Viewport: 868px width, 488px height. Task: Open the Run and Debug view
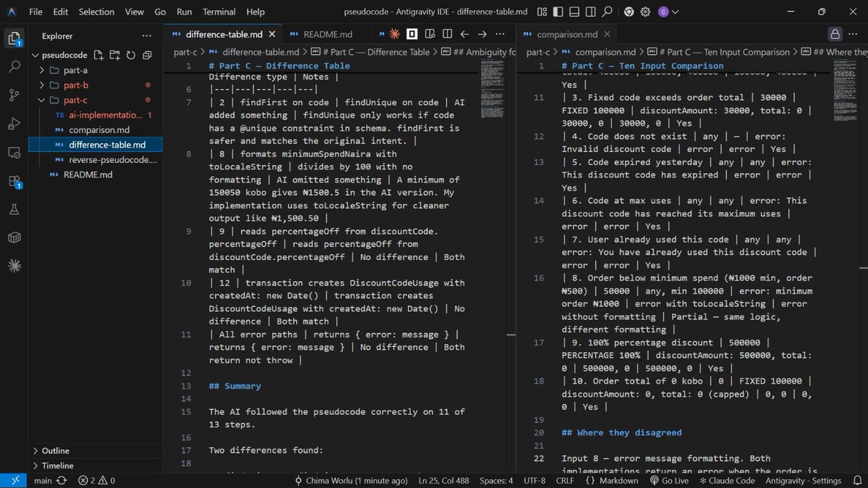pos(14,124)
